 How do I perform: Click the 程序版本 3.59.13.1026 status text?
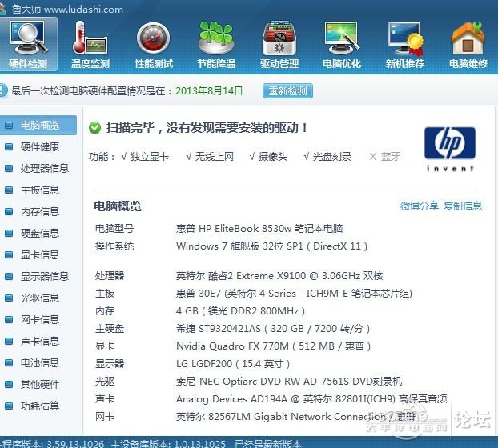coord(52,443)
